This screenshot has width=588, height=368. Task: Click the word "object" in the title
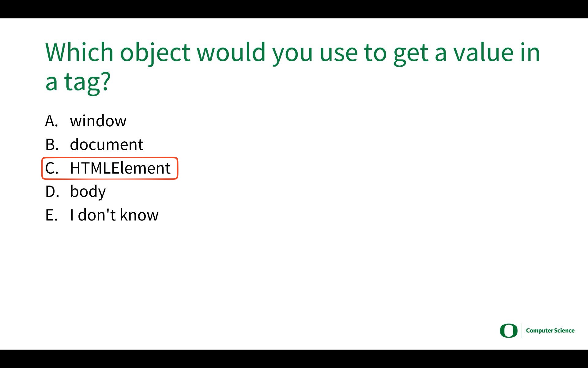tap(155, 53)
